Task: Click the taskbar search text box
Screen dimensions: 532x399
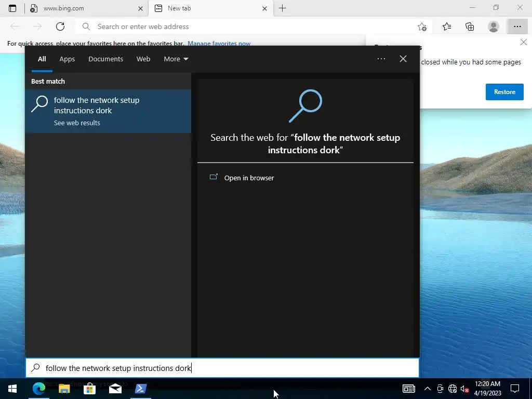Action: coord(222,368)
